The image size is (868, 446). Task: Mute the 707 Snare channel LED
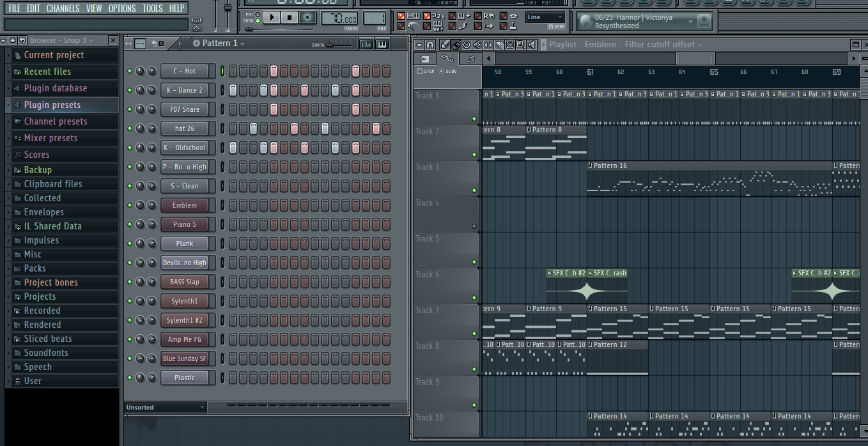(130, 109)
